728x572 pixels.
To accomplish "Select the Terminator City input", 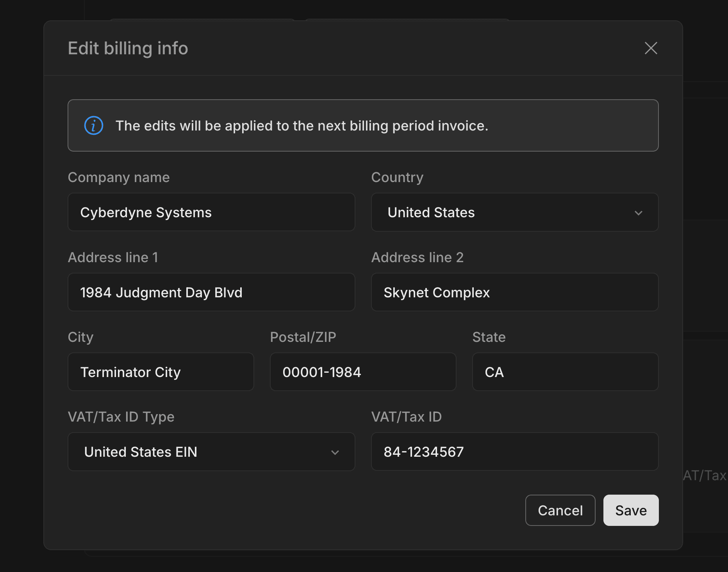I will 161,372.
